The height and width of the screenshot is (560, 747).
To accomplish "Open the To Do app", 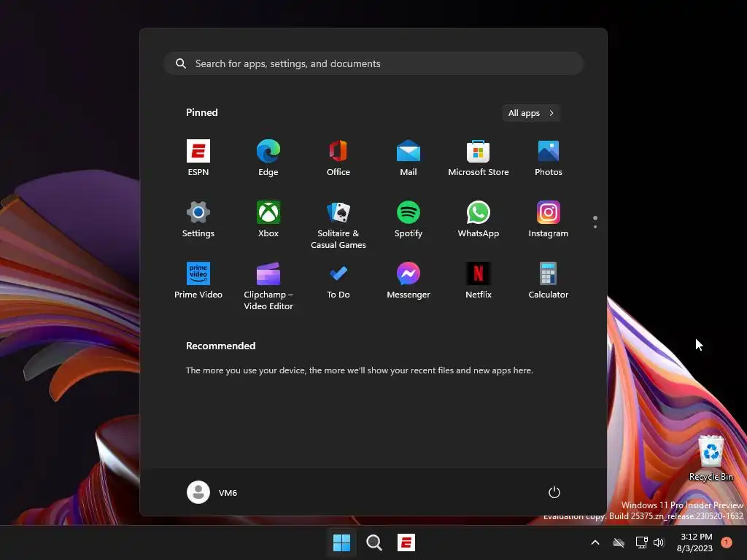I will (338, 281).
